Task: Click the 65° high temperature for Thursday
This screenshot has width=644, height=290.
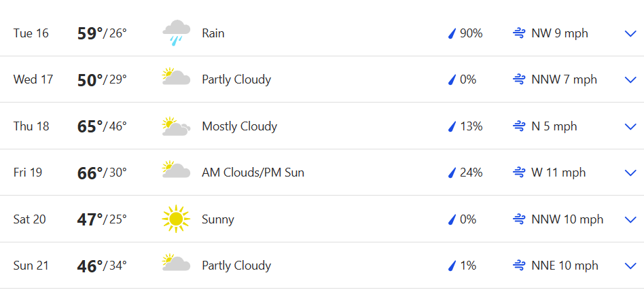Action: (x=90, y=126)
